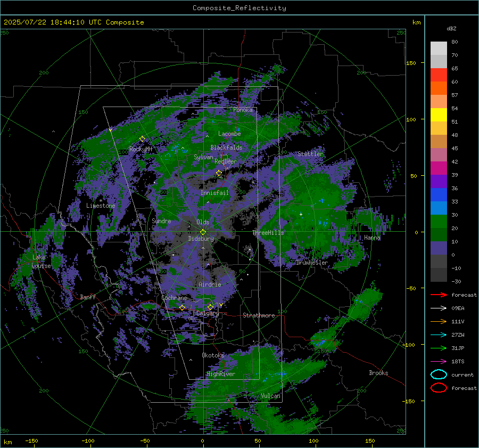Click the Composite_Reflectivity title text

tap(239, 8)
